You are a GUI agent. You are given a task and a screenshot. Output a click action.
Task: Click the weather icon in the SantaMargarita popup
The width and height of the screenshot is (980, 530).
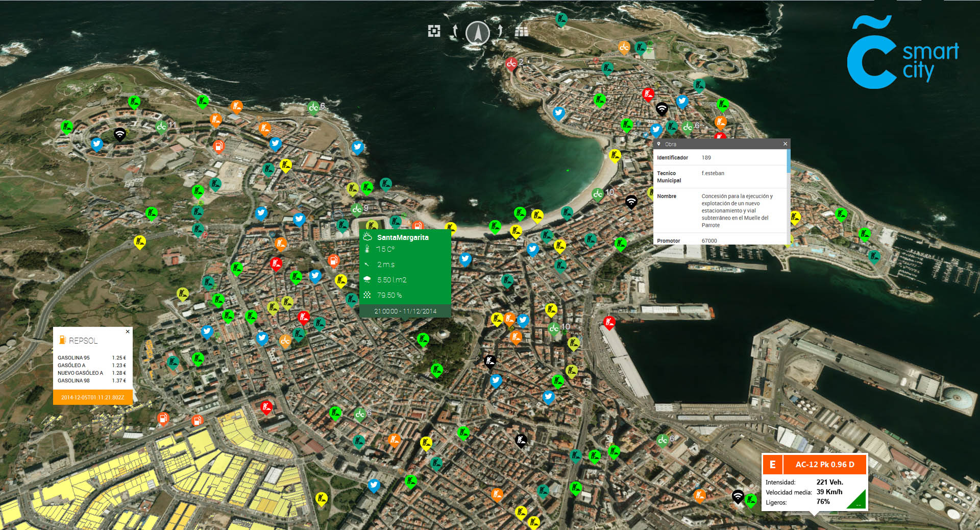click(367, 236)
